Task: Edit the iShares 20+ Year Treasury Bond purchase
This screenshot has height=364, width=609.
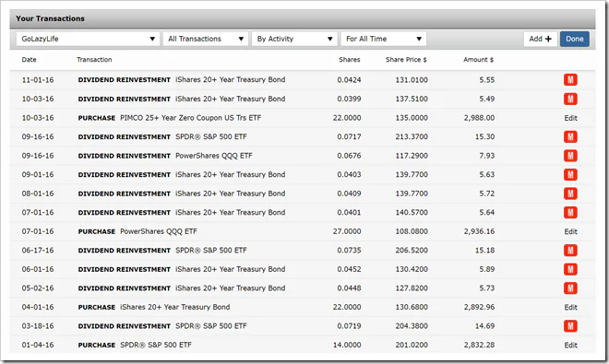Action: click(570, 308)
